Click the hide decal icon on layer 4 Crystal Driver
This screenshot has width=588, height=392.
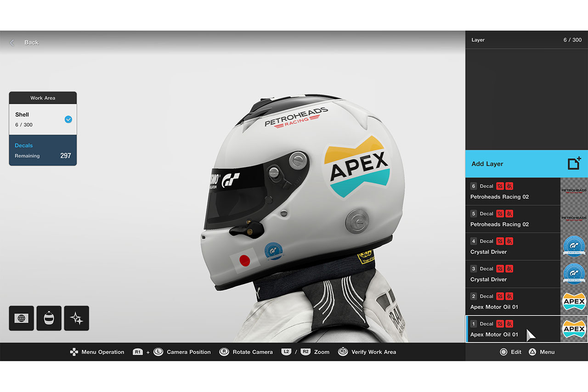(500, 241)
